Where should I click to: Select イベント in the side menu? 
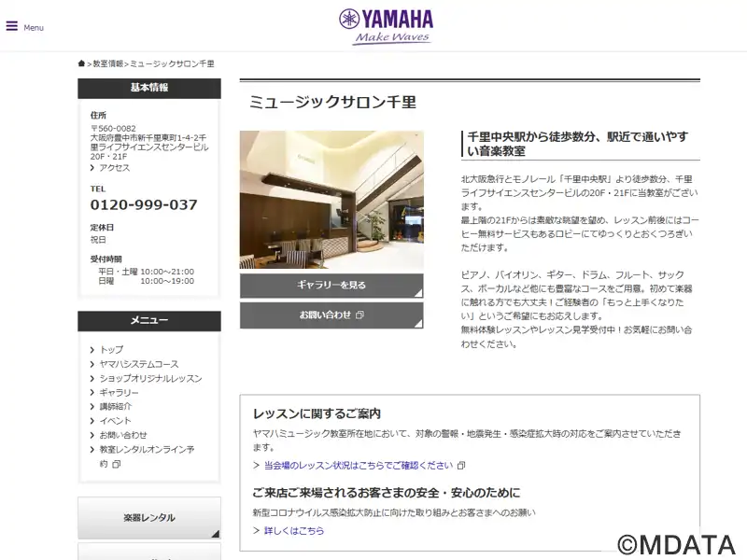(115, 421)
